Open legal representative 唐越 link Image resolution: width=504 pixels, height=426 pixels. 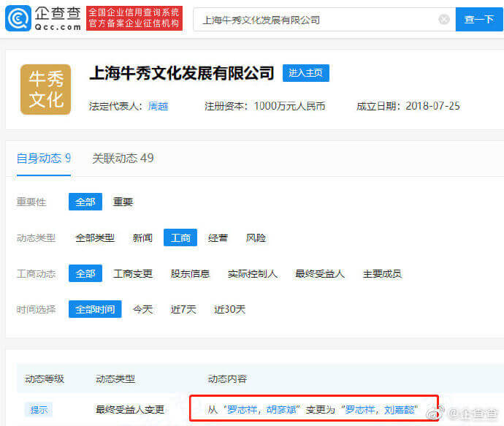pyautogui.click(x=159, y=106)
